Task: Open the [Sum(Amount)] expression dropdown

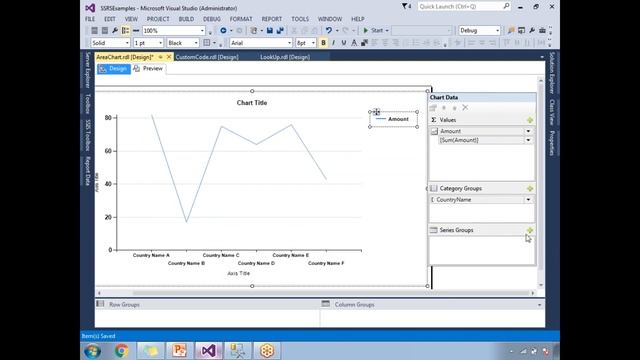Action: [528, 140]
